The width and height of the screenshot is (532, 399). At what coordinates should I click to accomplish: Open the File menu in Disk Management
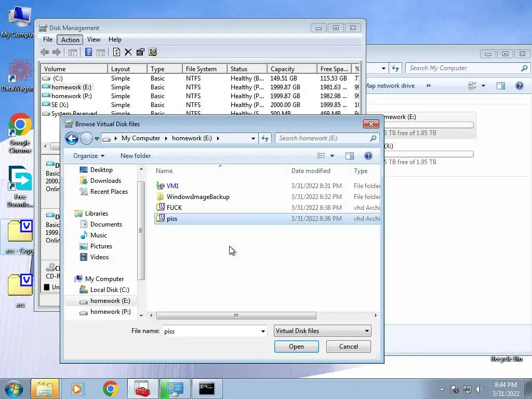tap(48, 39)
